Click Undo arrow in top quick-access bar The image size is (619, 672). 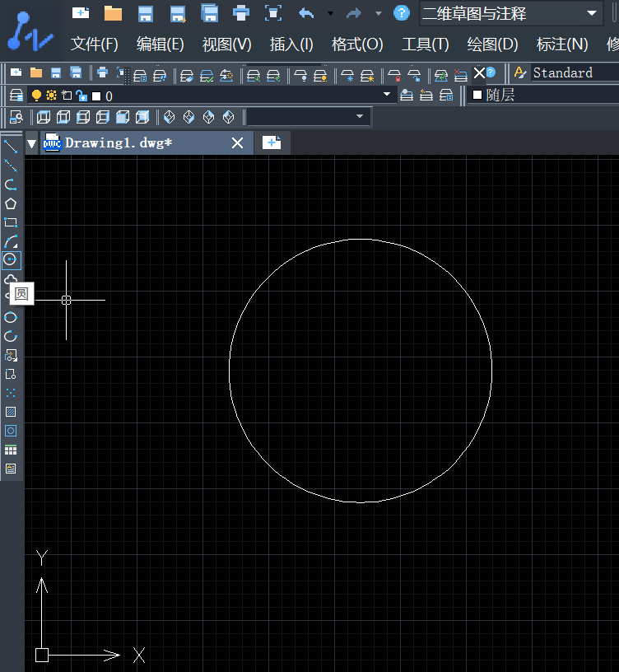click(306, 13)
